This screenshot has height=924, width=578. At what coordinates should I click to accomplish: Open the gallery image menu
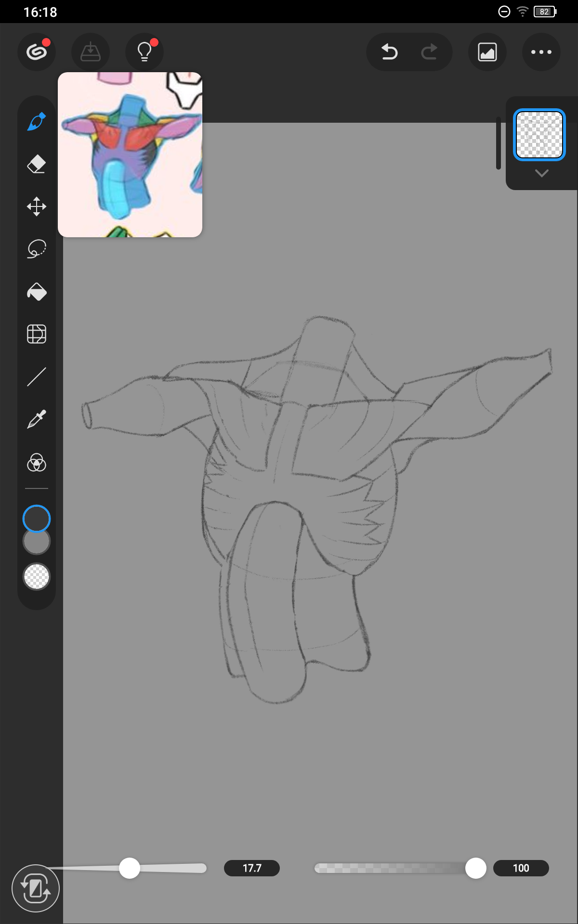click(x=487, y=52)
